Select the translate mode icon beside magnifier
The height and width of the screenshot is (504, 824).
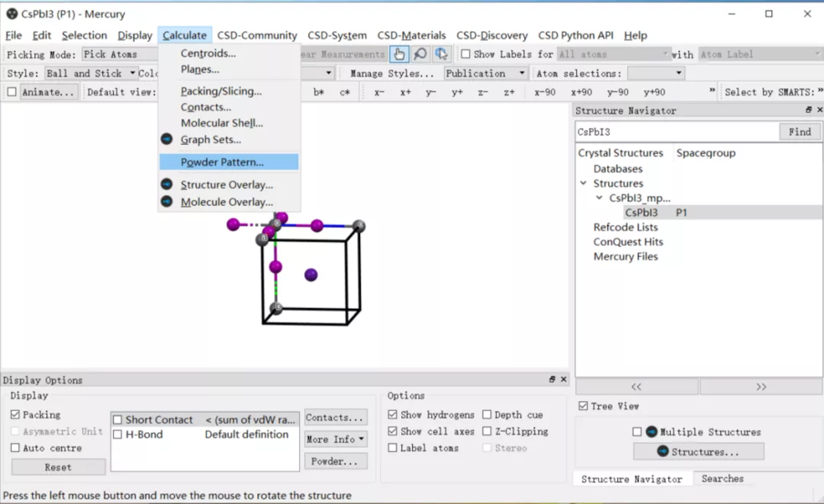tap(441, 54)
